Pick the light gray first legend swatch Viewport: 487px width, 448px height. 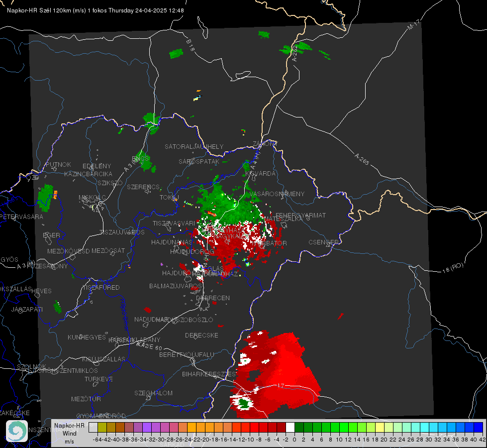(93, 428)
